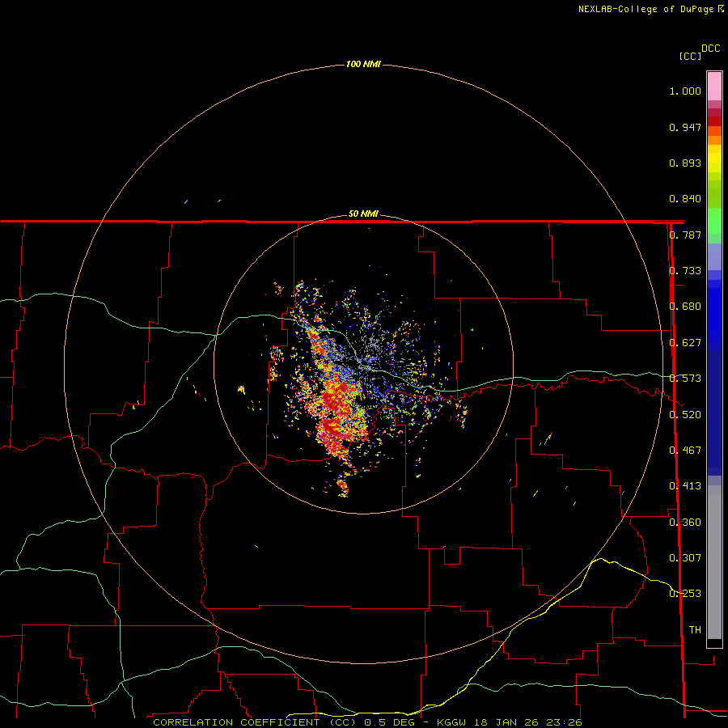The height and width of the screenshot is (728, 728).
Task: Click the large red radar echo core
Action: coord(338,413)
